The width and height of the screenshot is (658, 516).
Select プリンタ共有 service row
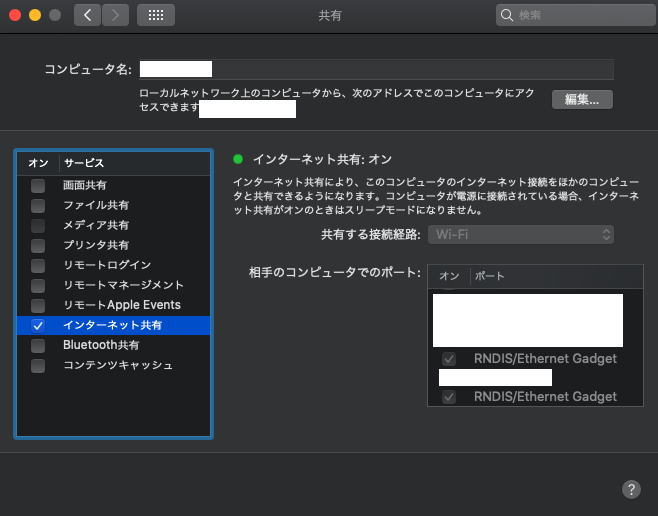click(x=113, y=245)
